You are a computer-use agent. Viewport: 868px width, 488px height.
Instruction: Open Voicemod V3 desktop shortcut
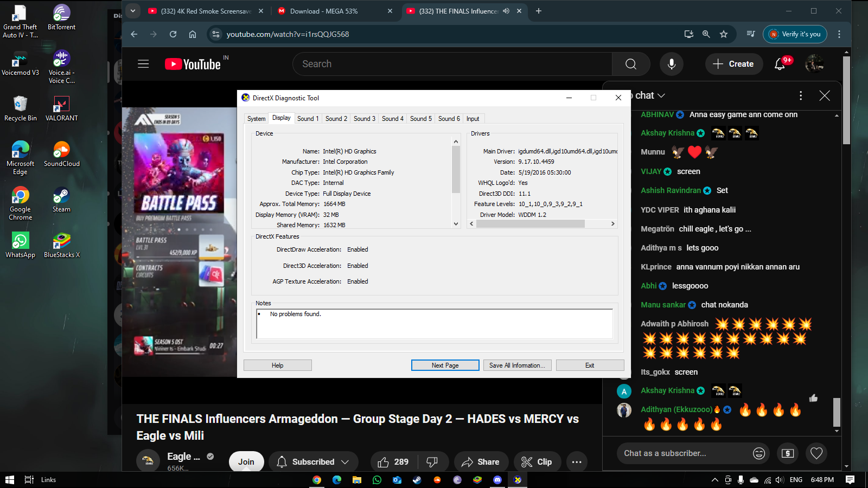(x=20, y=63)
